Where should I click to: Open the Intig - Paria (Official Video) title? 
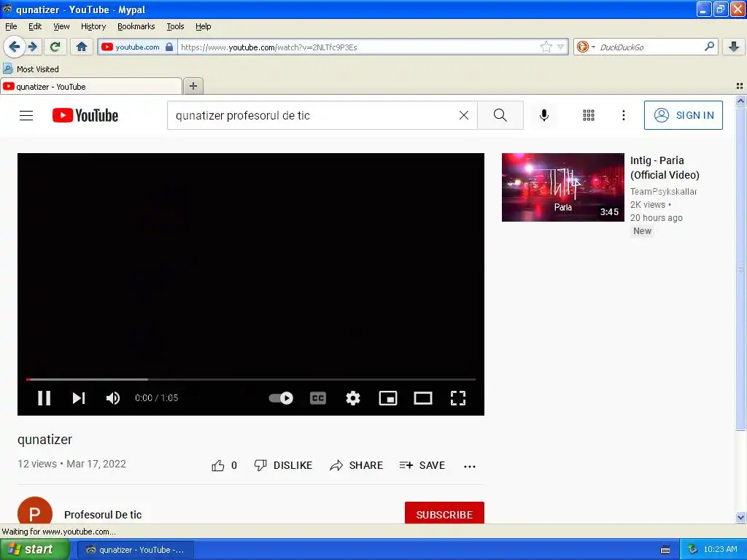(x=665, y=168)
